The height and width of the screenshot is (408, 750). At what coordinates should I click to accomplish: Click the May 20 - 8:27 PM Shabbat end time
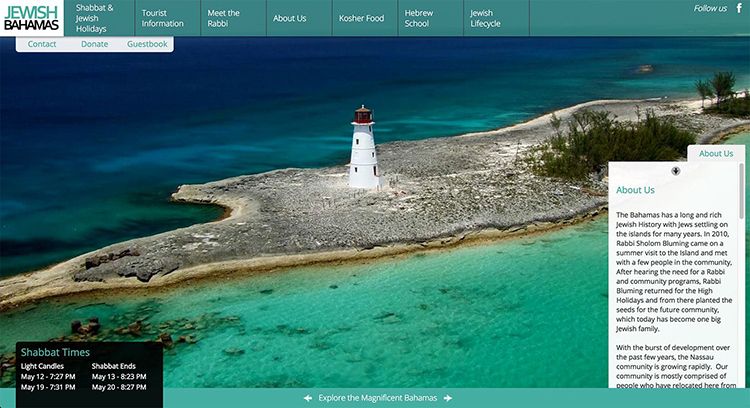(x=119, y=387)
